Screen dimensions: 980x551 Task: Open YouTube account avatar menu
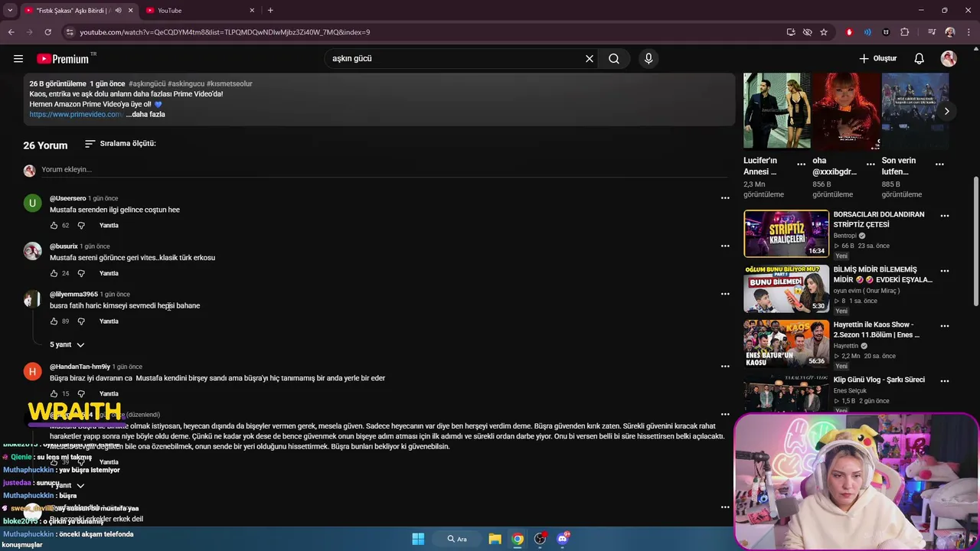pyautogui.click(x=949, y=58)
